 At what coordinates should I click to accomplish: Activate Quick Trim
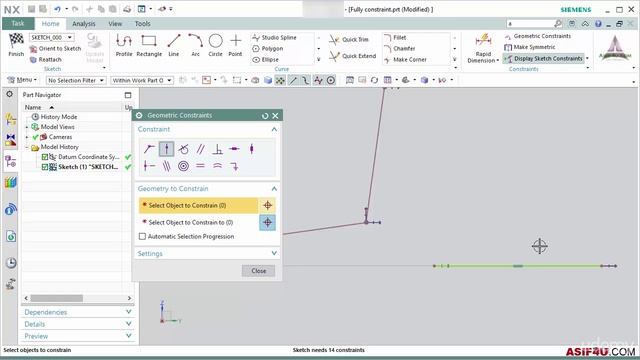(x=349, y=40)
